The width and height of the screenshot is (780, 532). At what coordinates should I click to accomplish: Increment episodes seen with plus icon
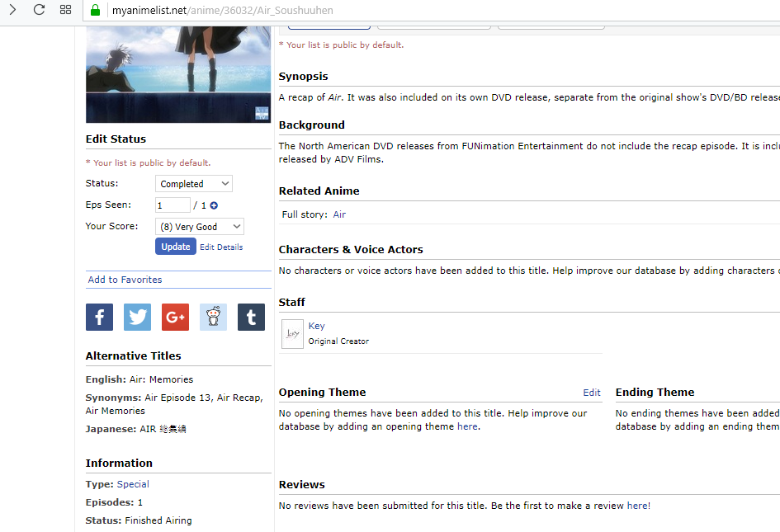pyautogui.click(x=214, y=205)
